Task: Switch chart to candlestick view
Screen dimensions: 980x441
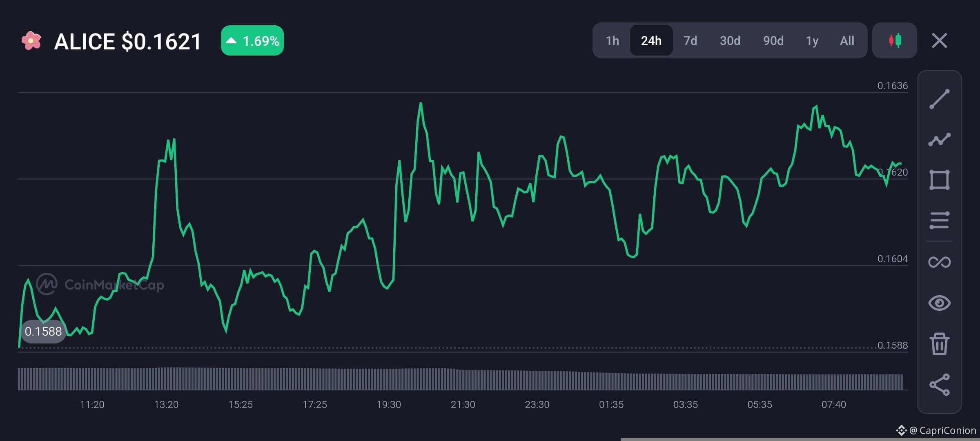Action: pyautogui.click(x=894, y=40)
